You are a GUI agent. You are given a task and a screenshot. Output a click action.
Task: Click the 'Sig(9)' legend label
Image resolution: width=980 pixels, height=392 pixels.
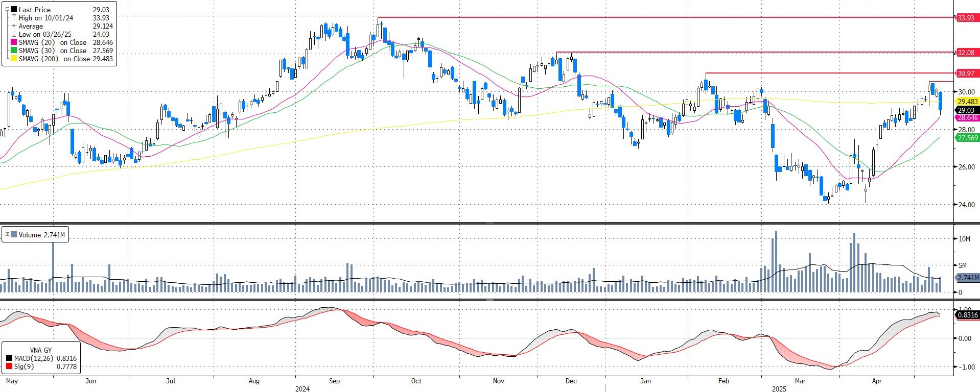coord(24,366)
